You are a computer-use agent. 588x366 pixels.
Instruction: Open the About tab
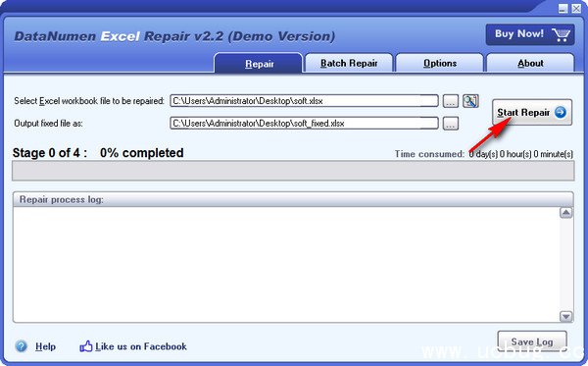530,63
